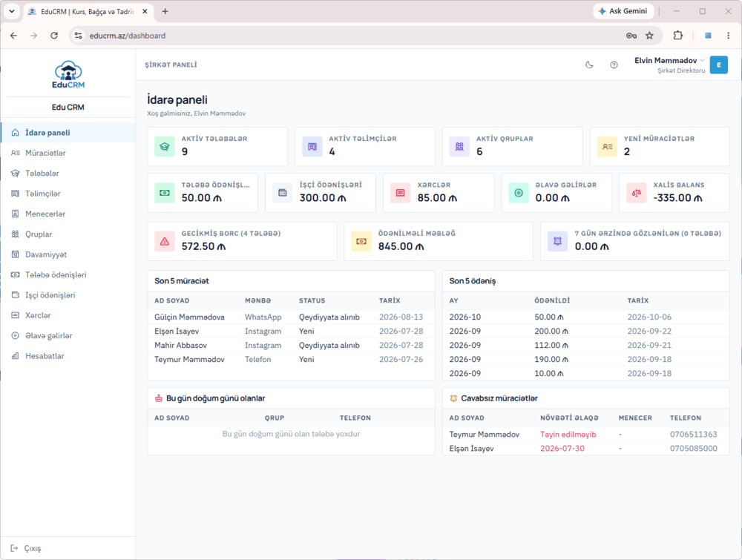The height and width of the screenshot is (560, 742).
Task: Click the Ask Gemini button
Action: coord(623,11)
